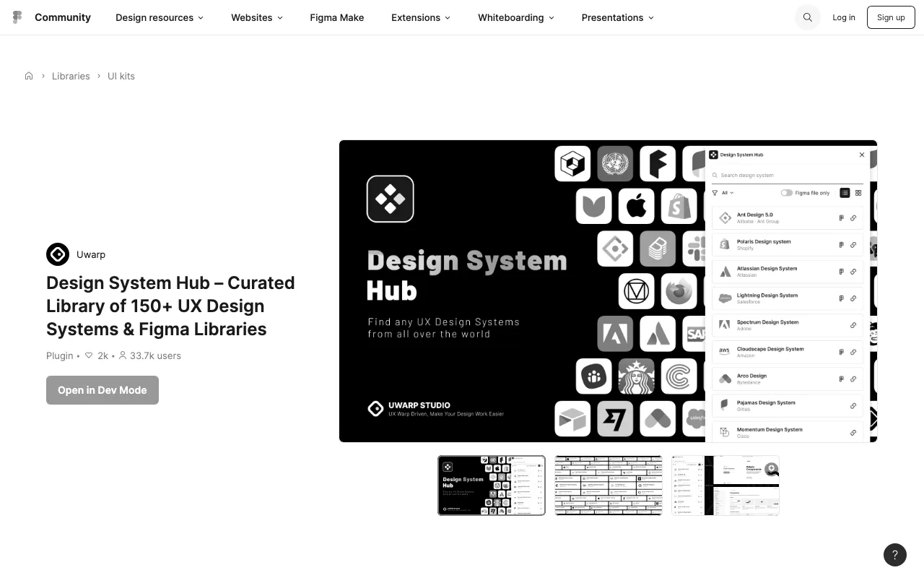The height and width of the screenshot is (578, 924).
Task: Open Libraries breadcrumb link
Action: 71,76
